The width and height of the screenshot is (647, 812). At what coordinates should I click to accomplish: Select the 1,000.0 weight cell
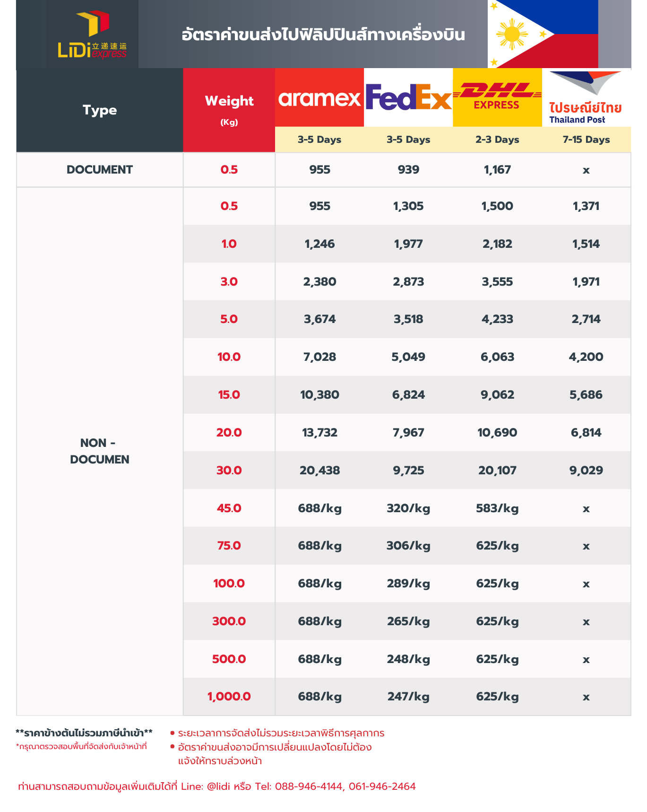(229, 697)
